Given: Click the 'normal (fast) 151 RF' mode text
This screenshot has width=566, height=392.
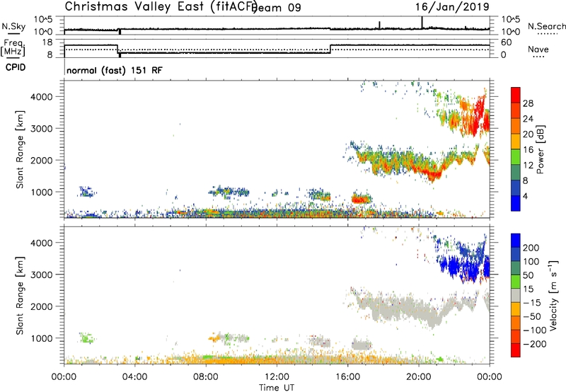Looking at the screenshot, I should click(115, 70).
